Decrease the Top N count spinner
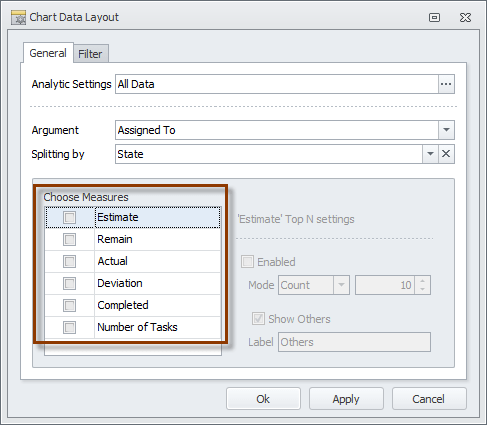The height and width of the screenshot is (425, 487). pos(423,289)
